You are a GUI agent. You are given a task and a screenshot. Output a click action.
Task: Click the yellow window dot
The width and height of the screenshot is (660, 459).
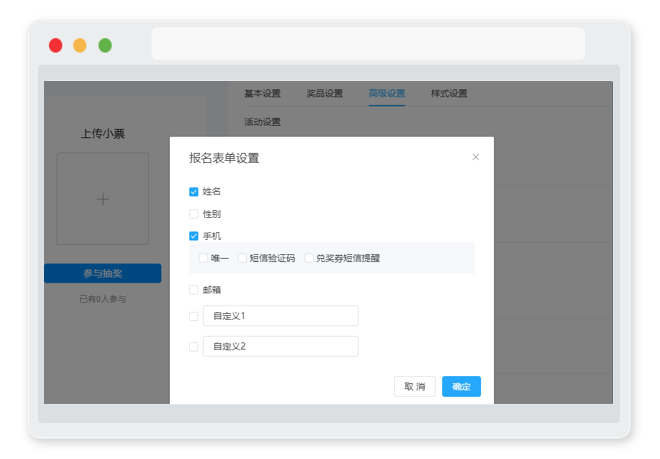click(x=80, y=45)
